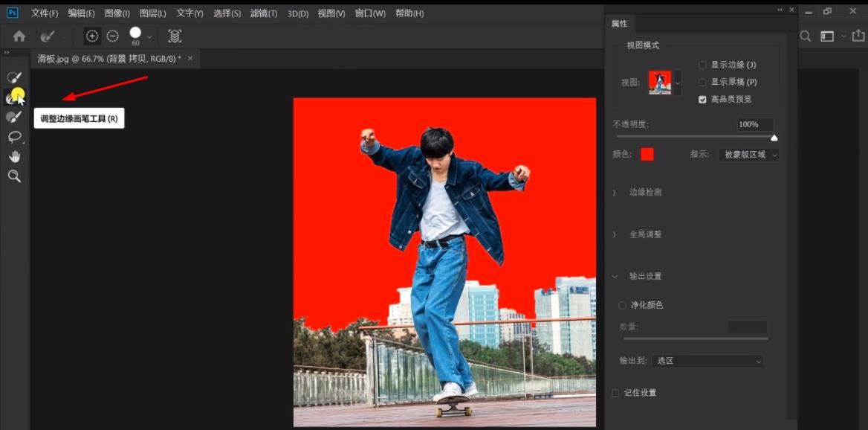Click the 视图 mode preview thumbnail
868x430 pixels.
click(660, 83)
